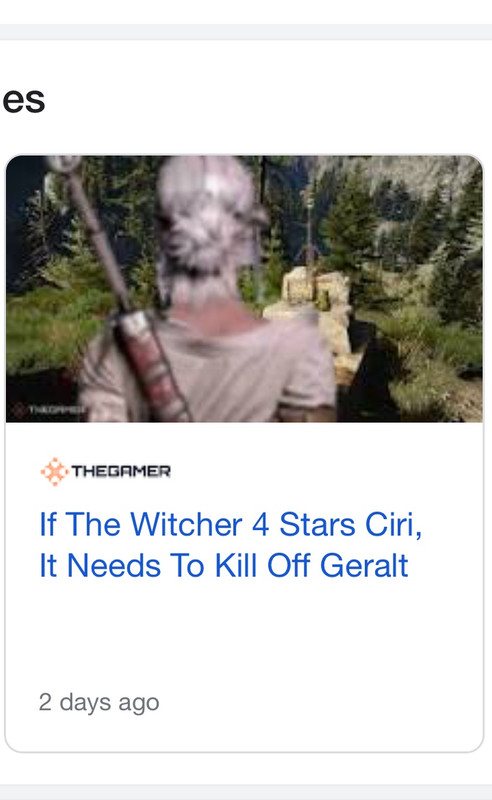Click the word 'Geralt' in the headline

point(364,566)
